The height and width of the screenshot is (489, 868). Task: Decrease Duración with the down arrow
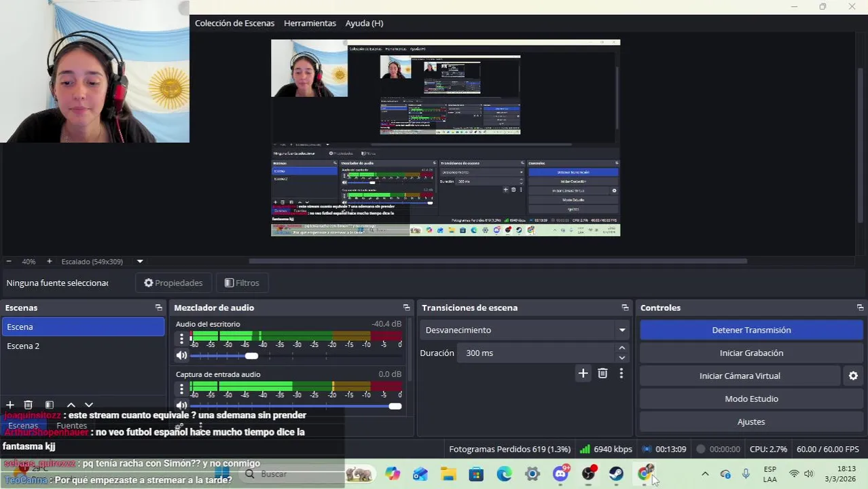621,358
